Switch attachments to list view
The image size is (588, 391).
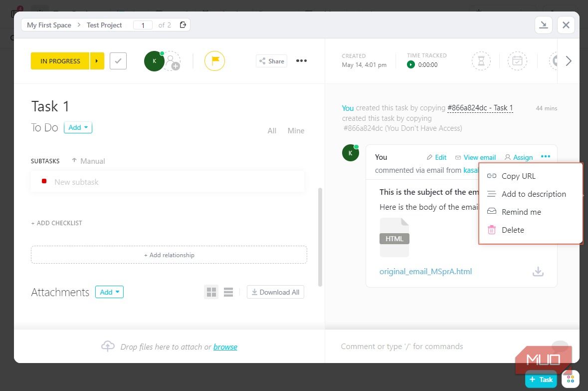(228, 292)
